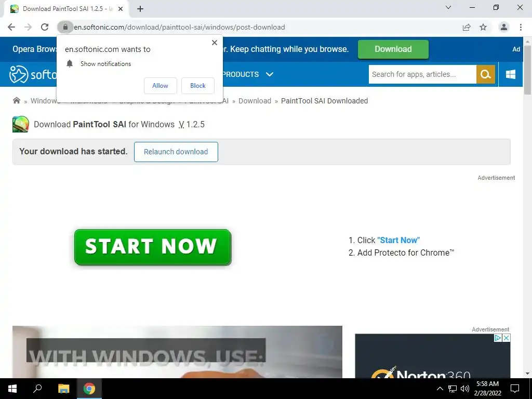Click the browser forward arrow

point(28,27)
